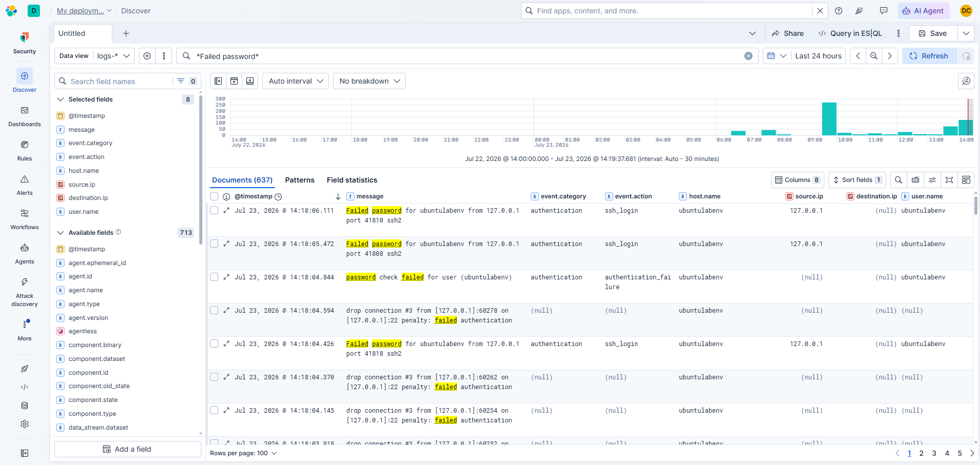Open Dashboards from the side navigation
This screenshot has height=465, width=980.
pyautogui.click(x=25, y=116)
